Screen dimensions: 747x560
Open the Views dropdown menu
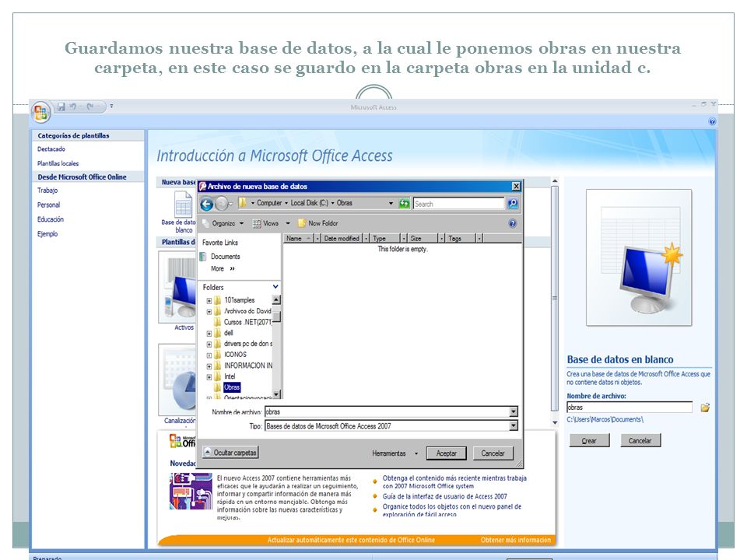click(x=271, y=223)
